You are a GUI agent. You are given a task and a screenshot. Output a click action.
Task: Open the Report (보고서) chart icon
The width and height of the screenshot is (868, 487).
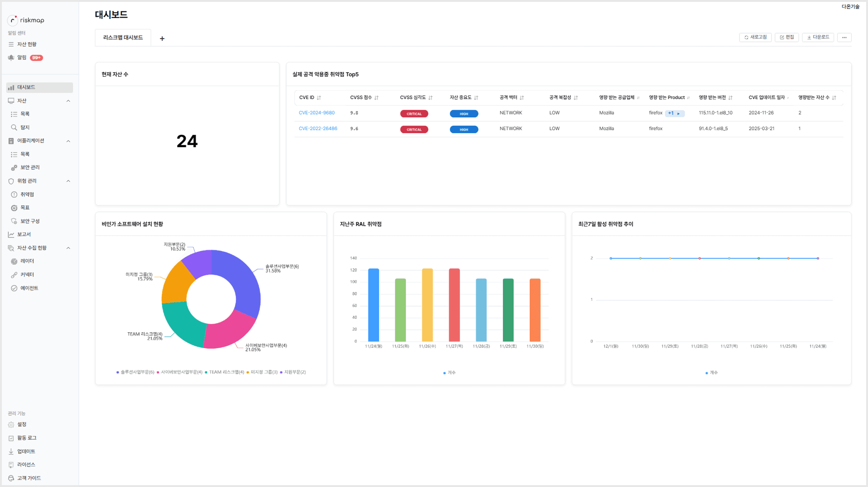point(11,234)
